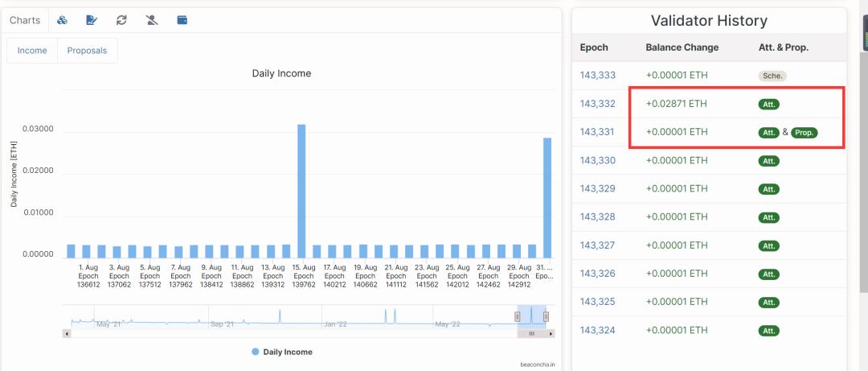Open the slashings crossed-out user icon
The width and height of the screenshot is (868, 371).
click(x=152, y=20)
